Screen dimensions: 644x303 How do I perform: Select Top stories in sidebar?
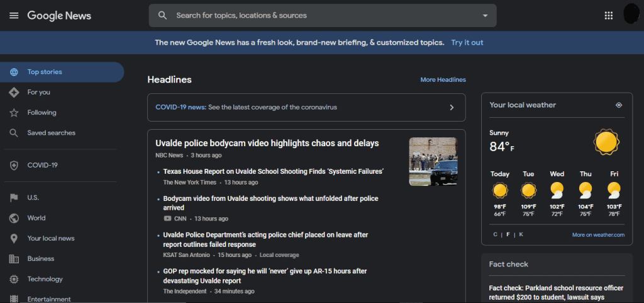pos(62,72)
